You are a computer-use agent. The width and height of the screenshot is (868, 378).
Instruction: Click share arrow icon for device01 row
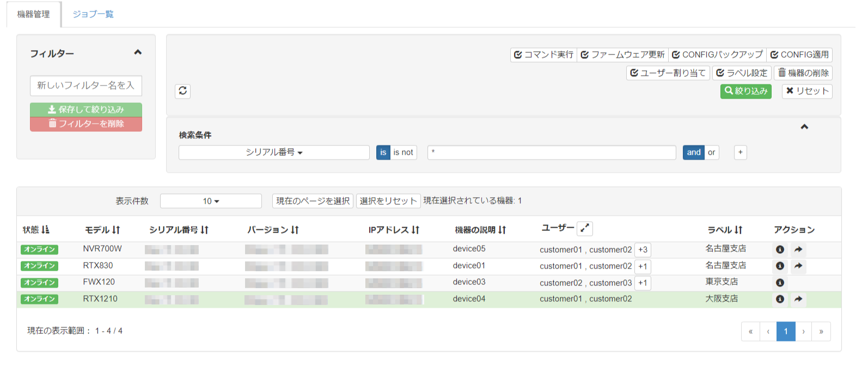click(798, 266)
